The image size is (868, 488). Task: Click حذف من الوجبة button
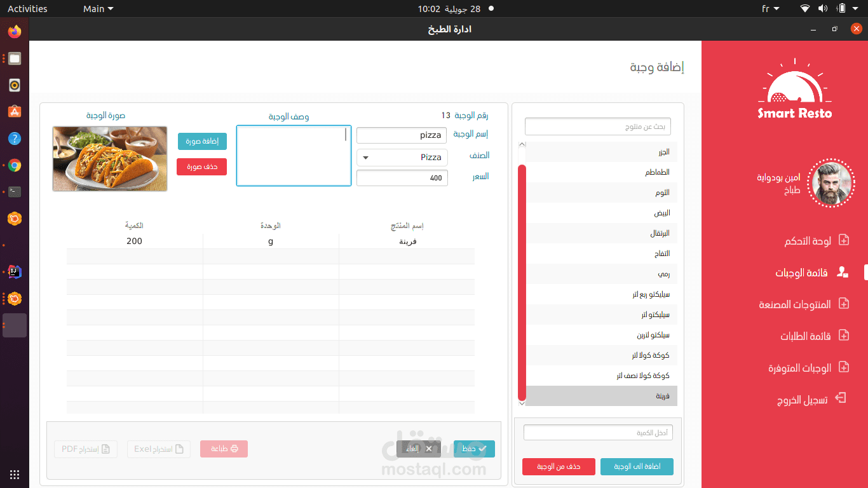pos(559,466)
